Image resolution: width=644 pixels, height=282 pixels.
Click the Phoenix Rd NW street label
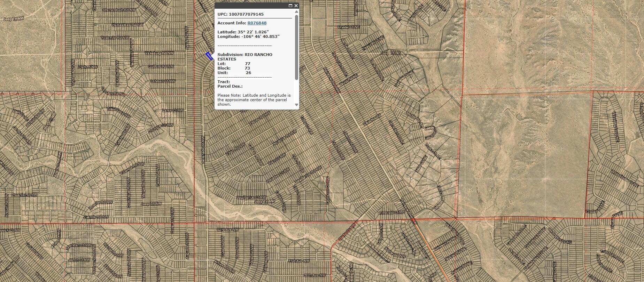point(24,195)
